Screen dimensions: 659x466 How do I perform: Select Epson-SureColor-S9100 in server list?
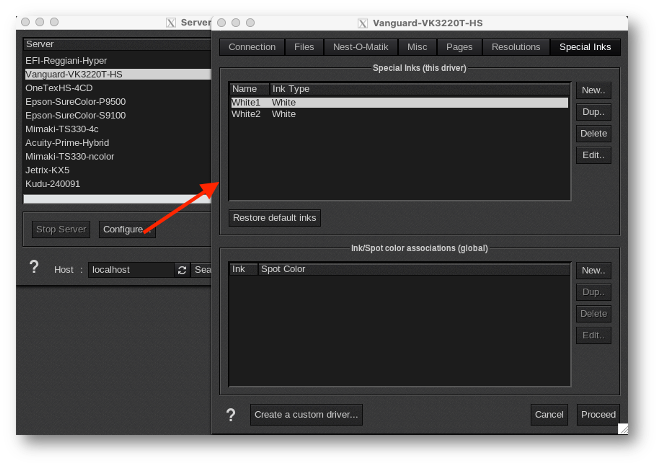click(117, 116)
